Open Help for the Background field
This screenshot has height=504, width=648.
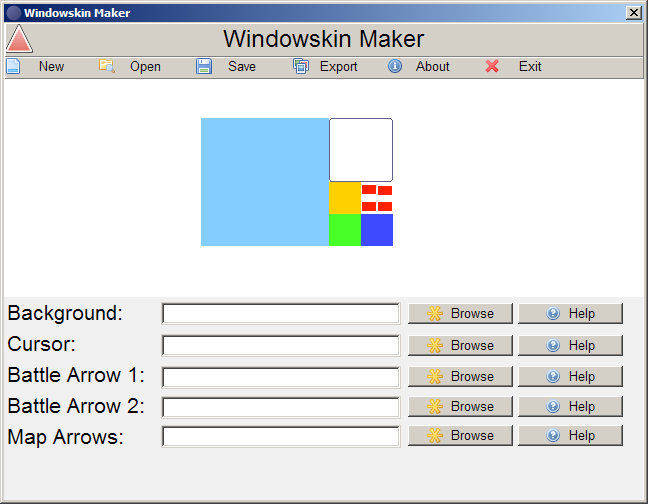coord(570,314)
